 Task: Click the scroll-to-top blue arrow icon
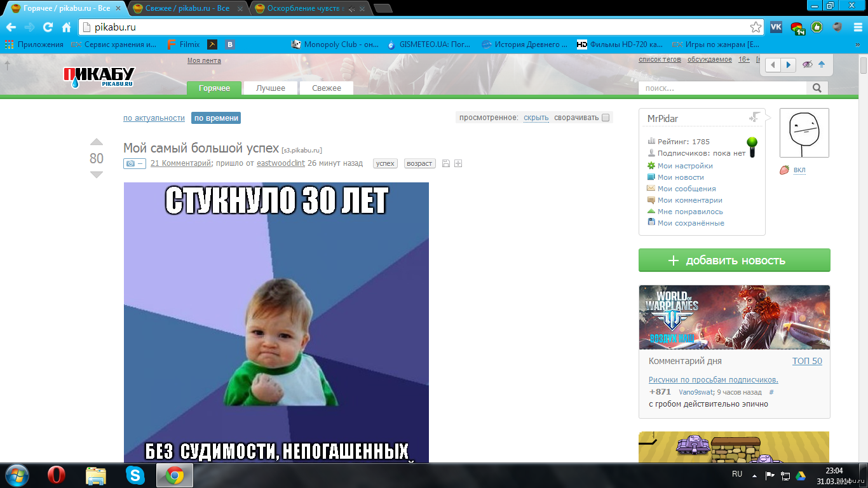pos(822,65)
